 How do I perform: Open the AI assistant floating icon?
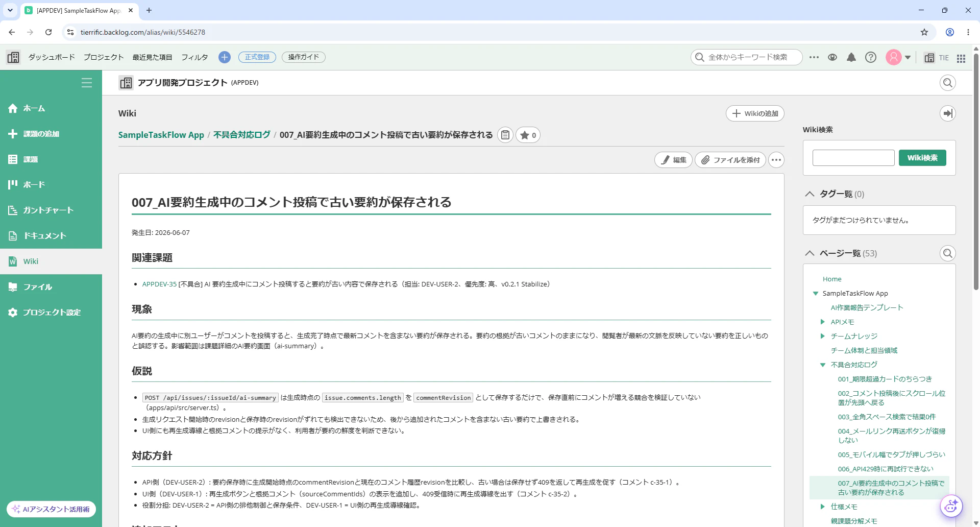[x=951, y=507]
